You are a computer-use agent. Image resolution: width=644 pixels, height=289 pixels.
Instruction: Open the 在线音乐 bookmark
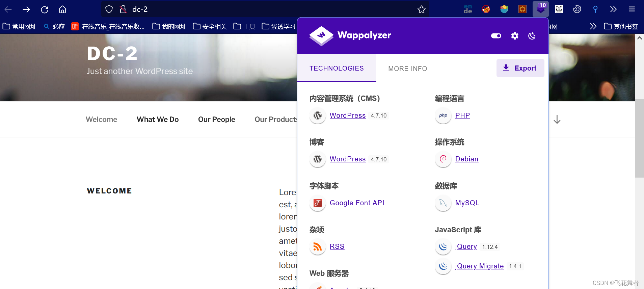click(108, 26)
